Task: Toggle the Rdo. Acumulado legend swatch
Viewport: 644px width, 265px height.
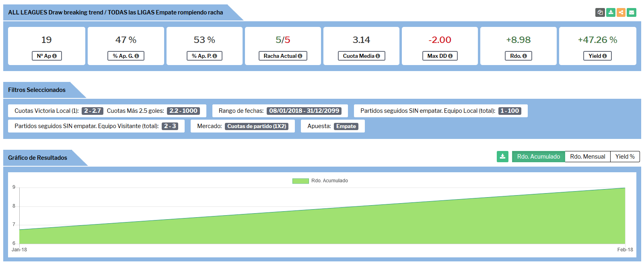Action: click(300, 181)
